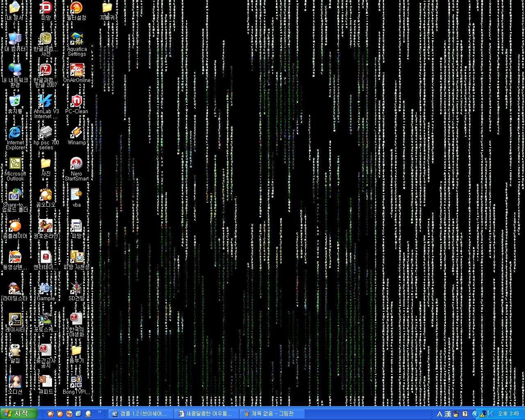Open the 내 컴퓨터 desktop icon
The width and height of the screenshot is (525, 420).
(15, 41)
